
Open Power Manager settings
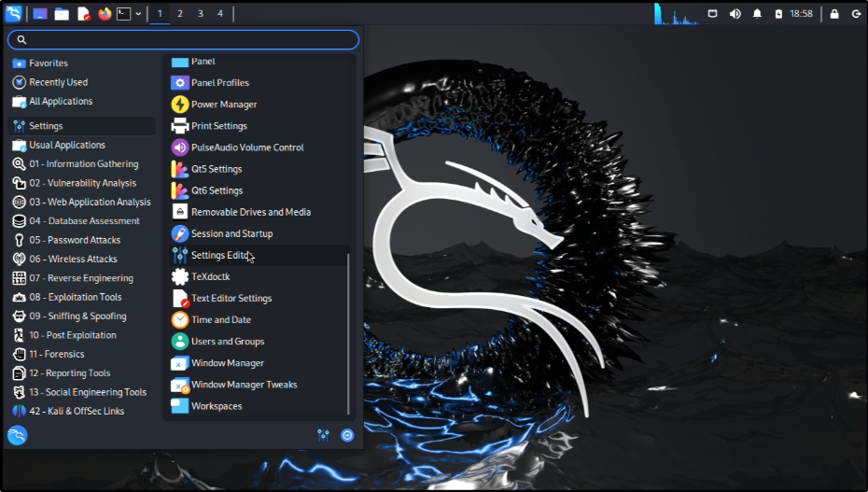tap(259, 104)
